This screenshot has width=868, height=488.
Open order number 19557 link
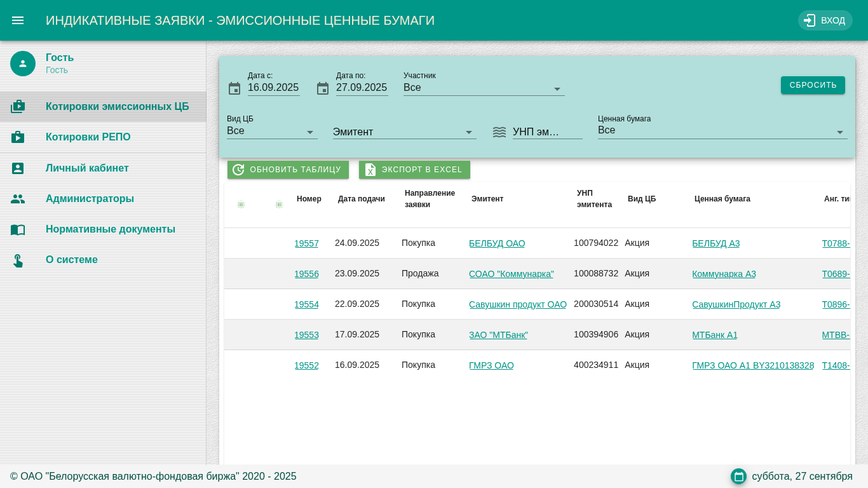306,243
